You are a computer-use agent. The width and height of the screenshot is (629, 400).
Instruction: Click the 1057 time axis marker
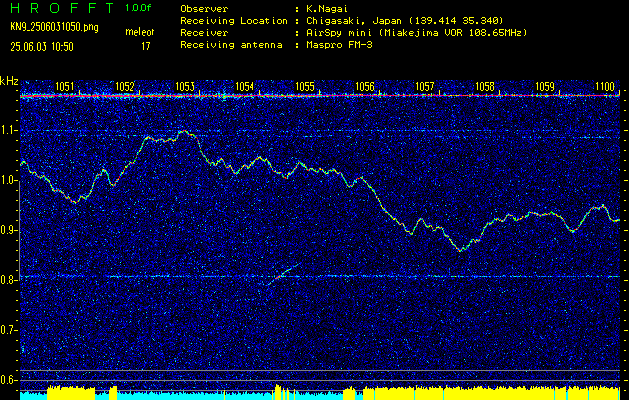point(424,86)
